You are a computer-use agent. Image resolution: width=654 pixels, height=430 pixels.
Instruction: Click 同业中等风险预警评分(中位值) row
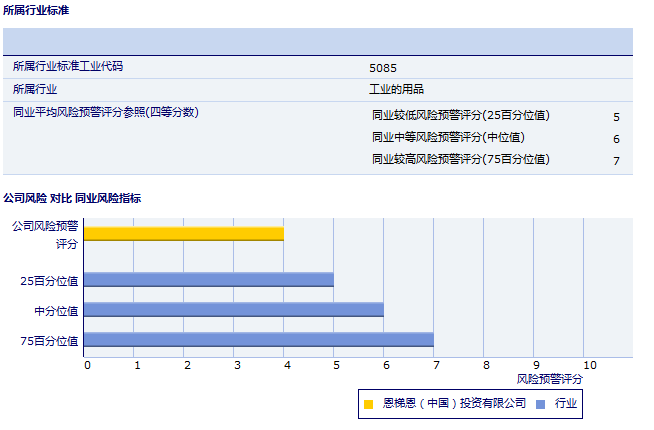point(448,137)
